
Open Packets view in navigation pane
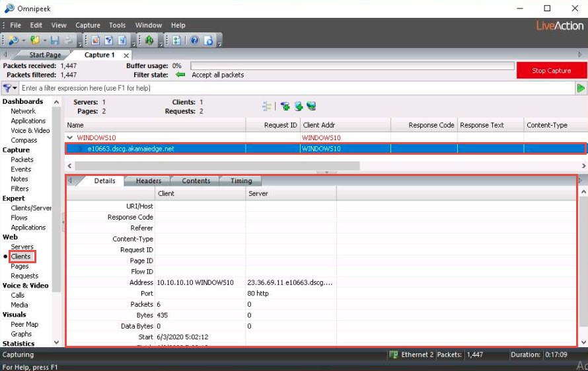point(22,159)
